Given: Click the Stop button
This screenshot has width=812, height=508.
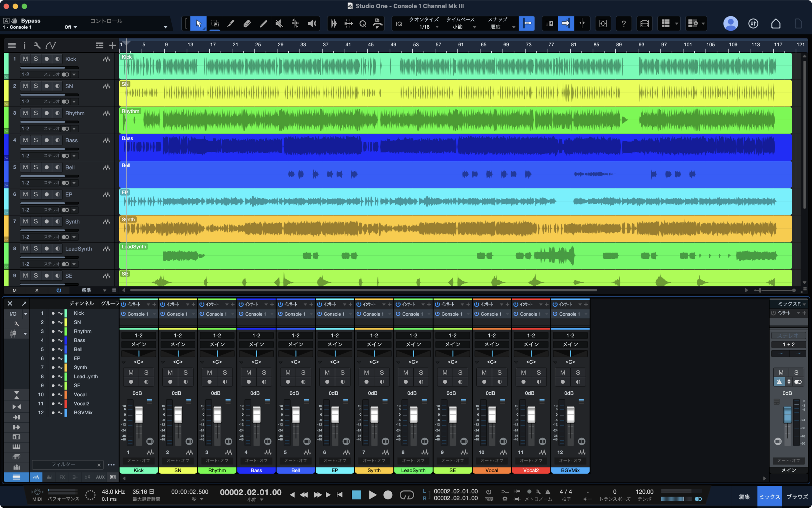Looking at the screenshot, I should (356, 495).
